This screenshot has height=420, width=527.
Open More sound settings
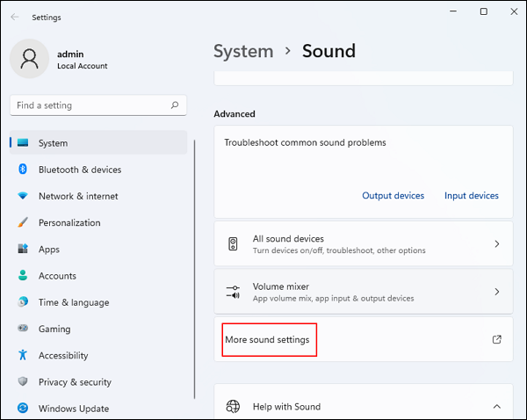coord(268,339)
